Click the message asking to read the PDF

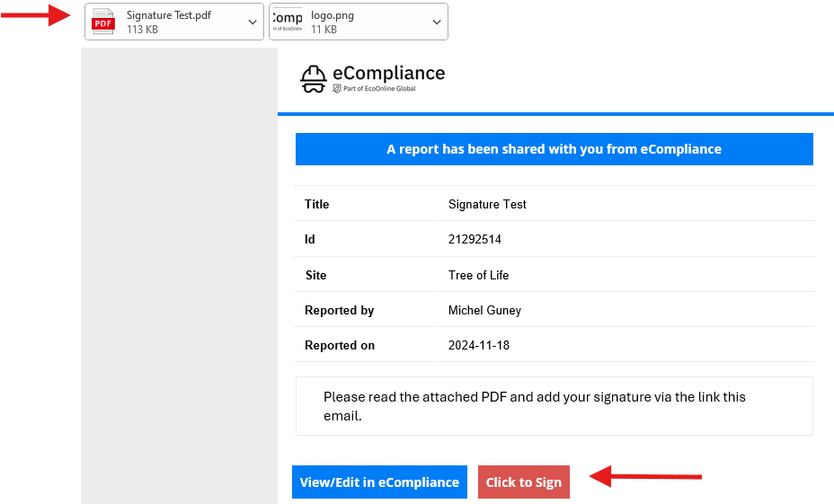click(x=535, y=406)
